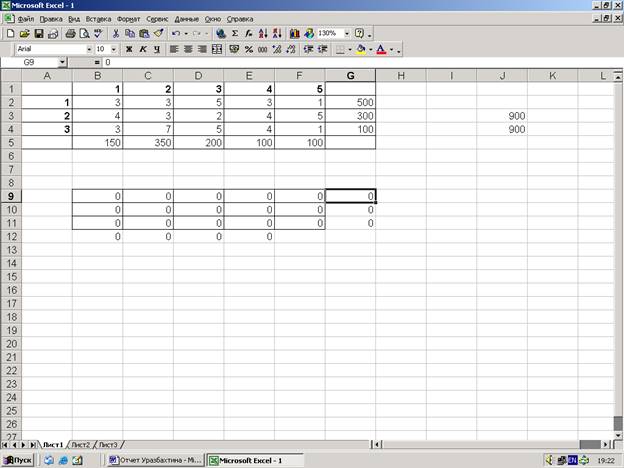Open the font color dropdown arrow

click(x=391, y=49)
